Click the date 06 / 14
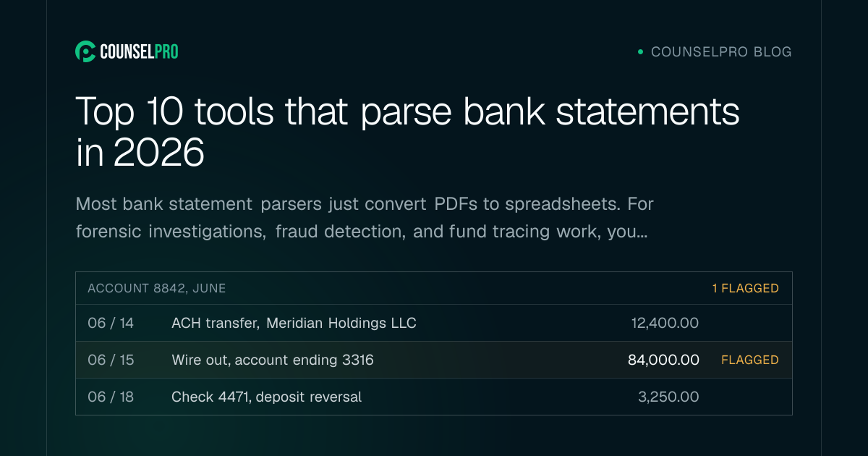868x456 pixels. 111,323
